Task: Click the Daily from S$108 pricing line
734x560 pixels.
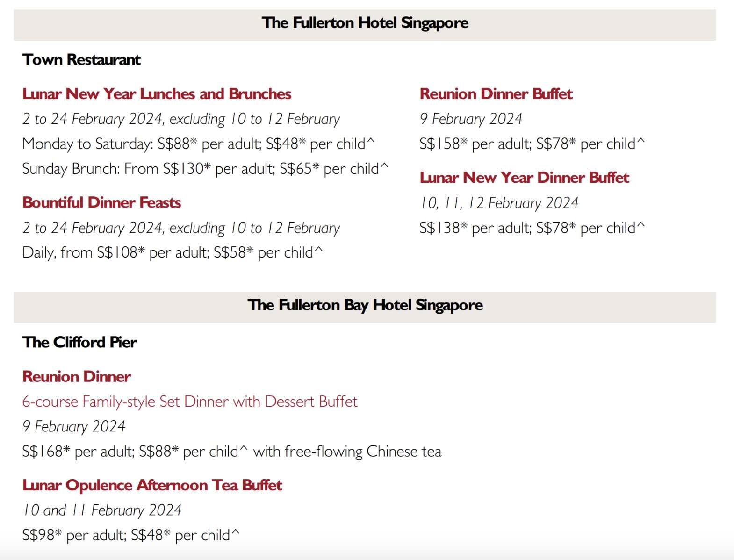Action: point(172,253)
